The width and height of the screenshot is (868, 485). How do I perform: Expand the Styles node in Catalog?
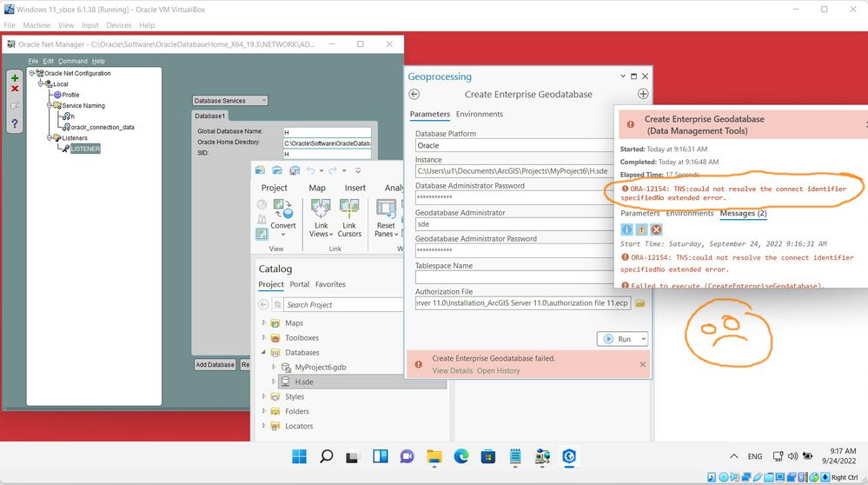pos(263,396)
